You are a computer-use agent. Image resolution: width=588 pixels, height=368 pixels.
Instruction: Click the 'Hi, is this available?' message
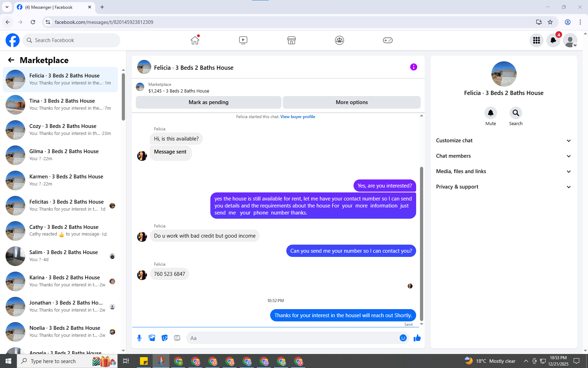coord(176,139)
